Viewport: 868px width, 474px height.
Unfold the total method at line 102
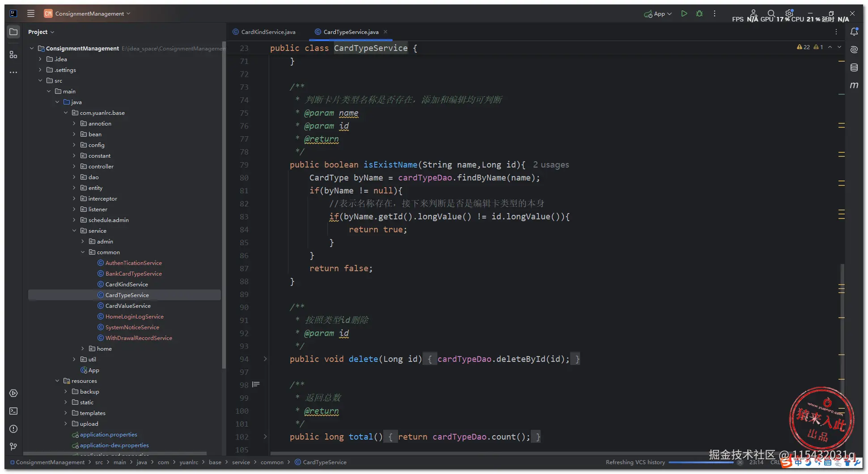tap(265, 436)
